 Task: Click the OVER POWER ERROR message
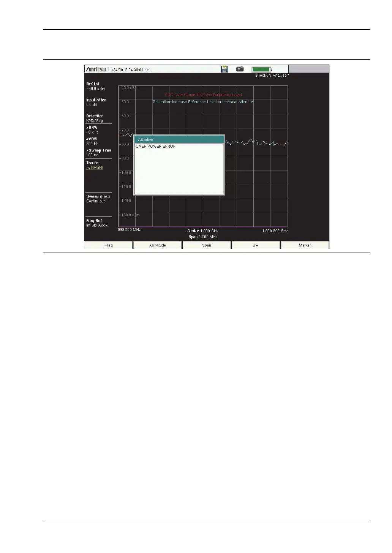(x=156, y=146)
